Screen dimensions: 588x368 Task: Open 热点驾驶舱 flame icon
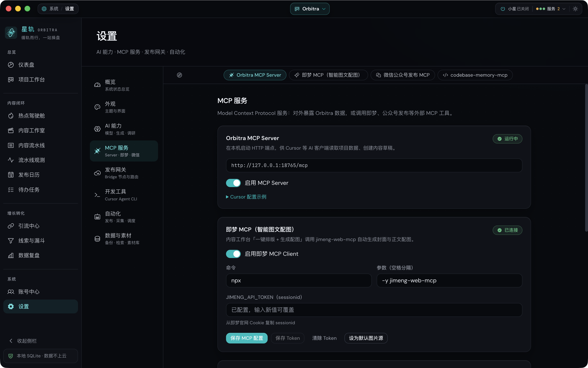point(11,116)
